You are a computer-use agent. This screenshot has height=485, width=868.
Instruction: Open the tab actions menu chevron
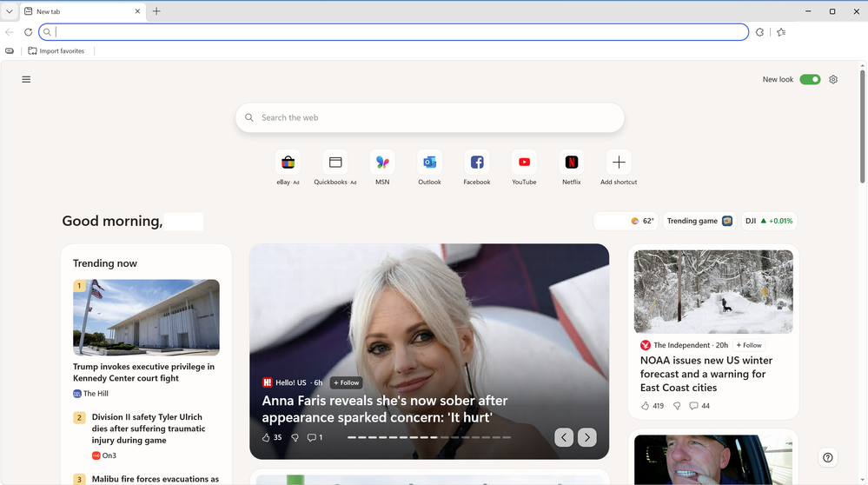(10, 11)
